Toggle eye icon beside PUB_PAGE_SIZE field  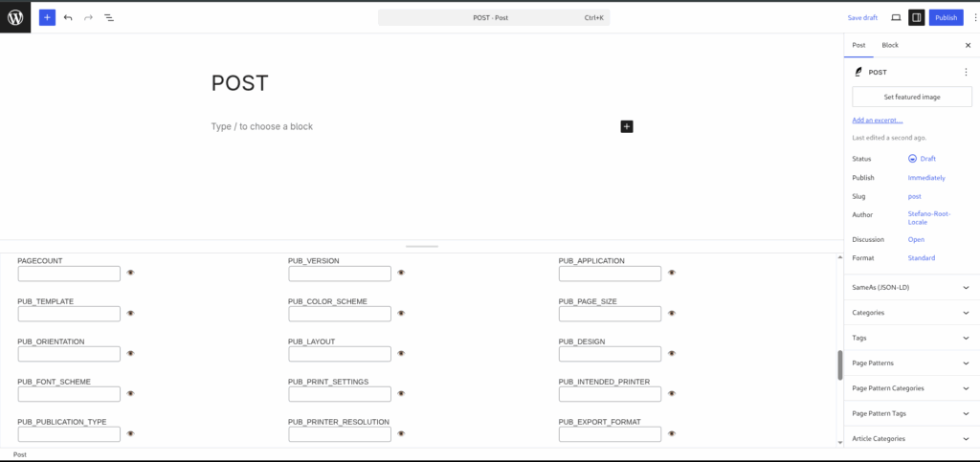coord(672,314)
